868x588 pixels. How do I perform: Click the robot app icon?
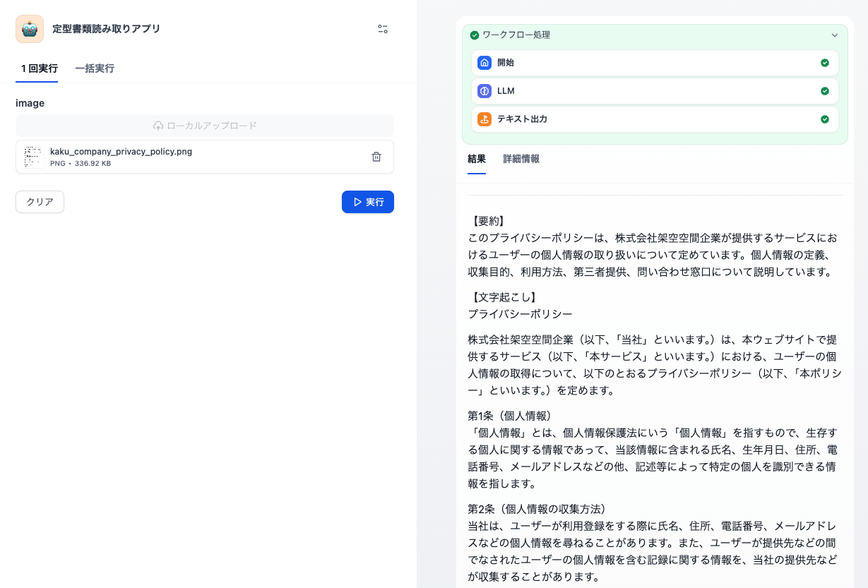click(30, 29)
